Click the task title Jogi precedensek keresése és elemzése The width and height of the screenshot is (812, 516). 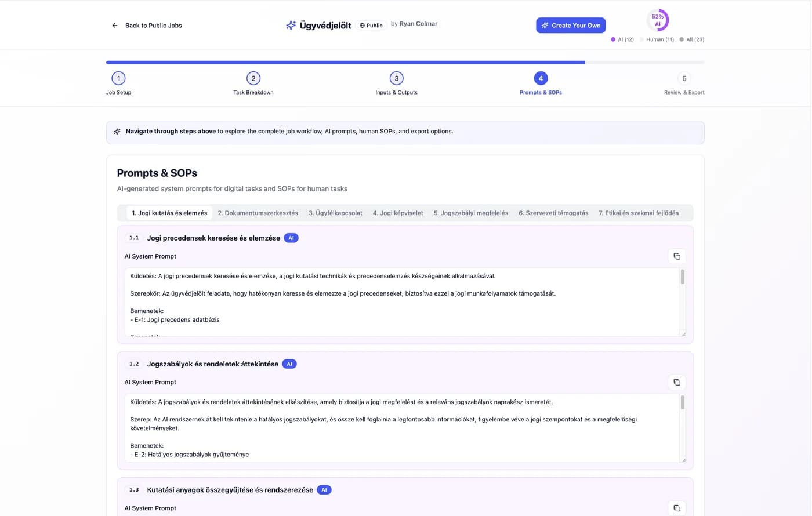(x=213, y=238)
